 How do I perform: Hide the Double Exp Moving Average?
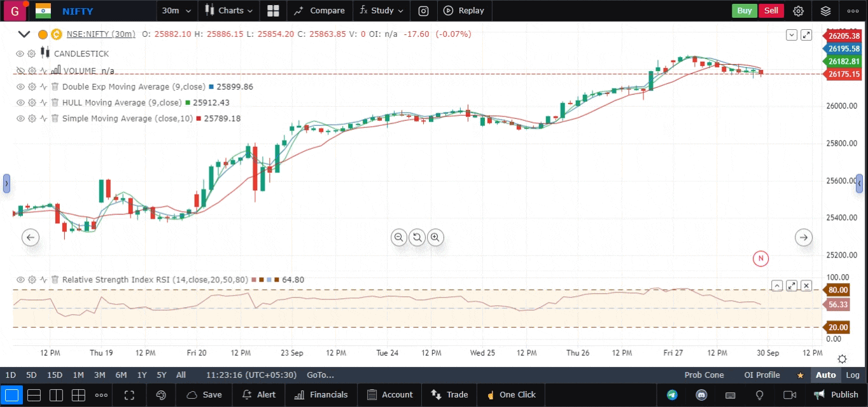20,86
